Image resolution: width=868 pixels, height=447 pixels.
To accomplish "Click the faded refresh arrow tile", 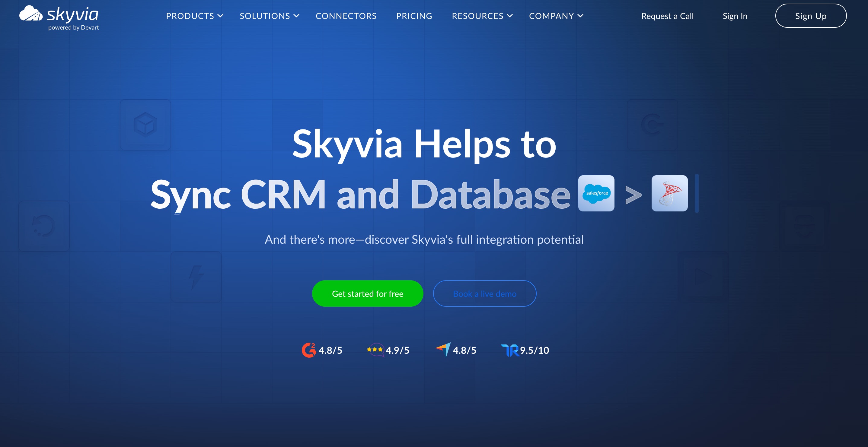I will tap(44, 226).
